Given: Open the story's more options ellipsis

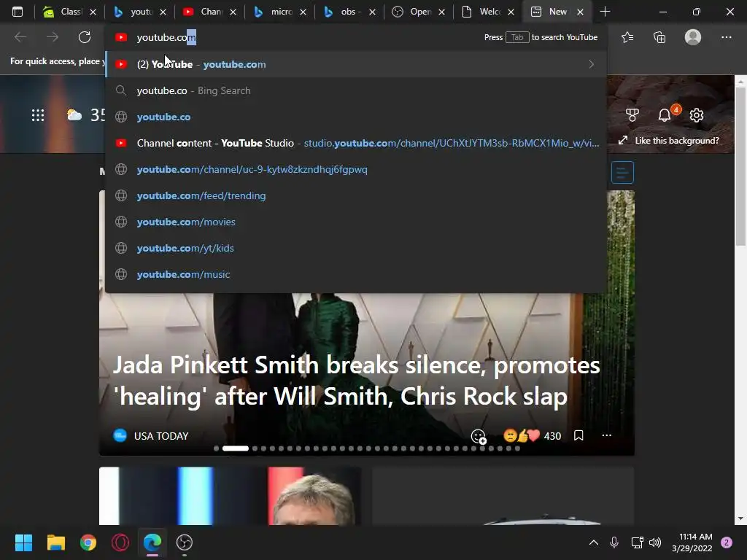Looking at the screenshot, I should click(x=606, y=435).
